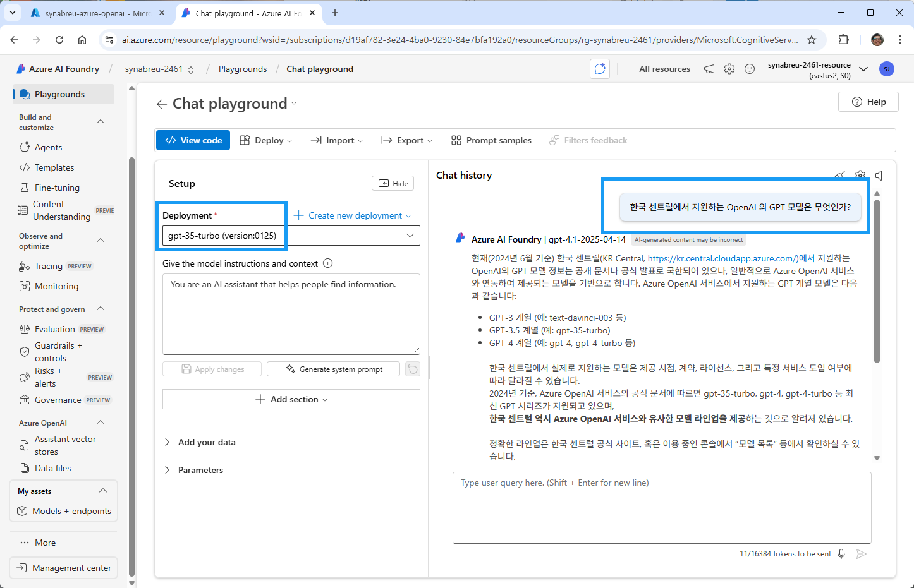Open the Monitoring page
Image resolution: width=914 pixels, height=588 pixels.
point(49,286)
